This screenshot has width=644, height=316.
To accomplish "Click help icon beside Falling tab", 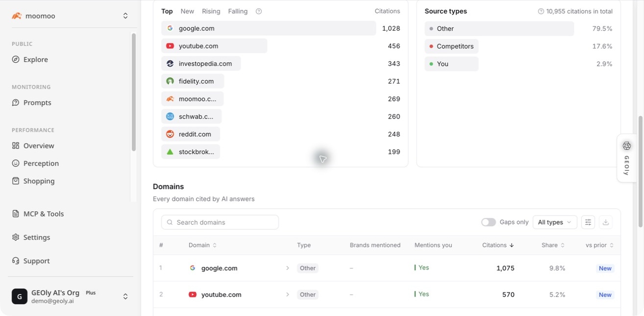I will click(259, 11).
